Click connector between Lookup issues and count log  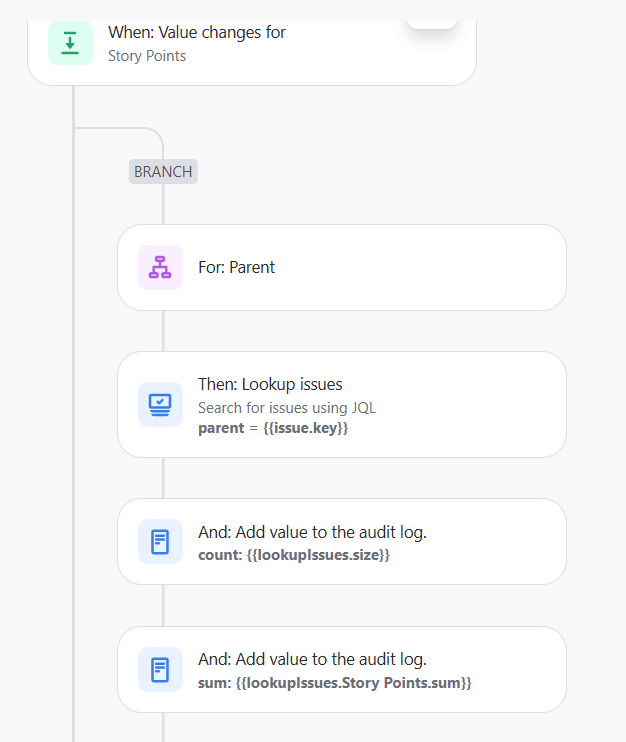163,478
